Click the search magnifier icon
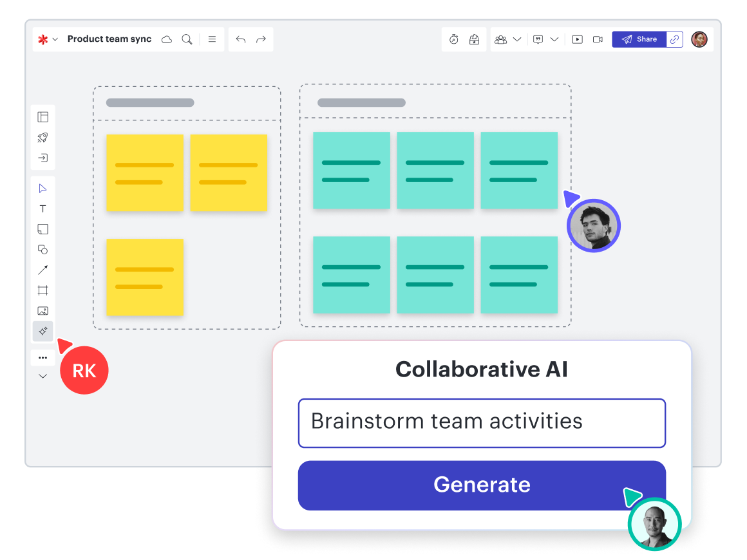The image size is (747, 560). (x=187, y=39)
